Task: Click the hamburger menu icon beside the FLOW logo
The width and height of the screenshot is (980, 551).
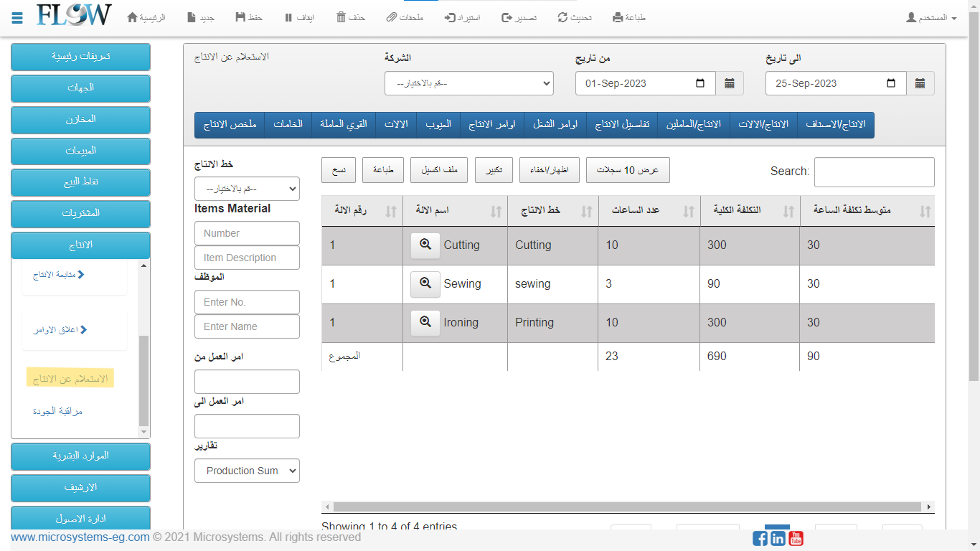Action: pyautogui.click(x=17, y=17)
